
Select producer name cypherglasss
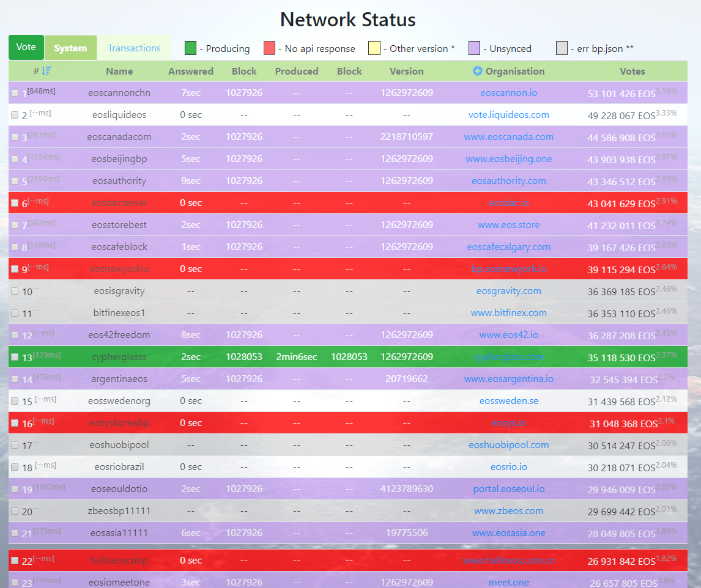pos(119,357)
